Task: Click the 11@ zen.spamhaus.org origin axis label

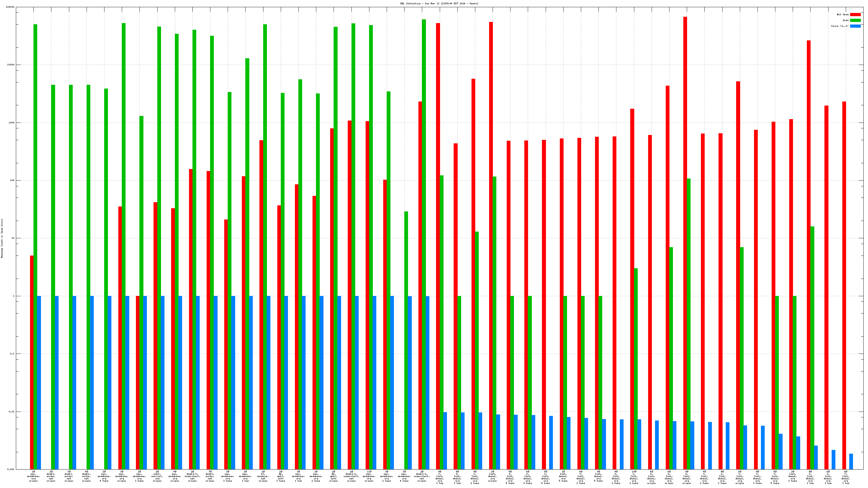Action: (x=369, y=476)
